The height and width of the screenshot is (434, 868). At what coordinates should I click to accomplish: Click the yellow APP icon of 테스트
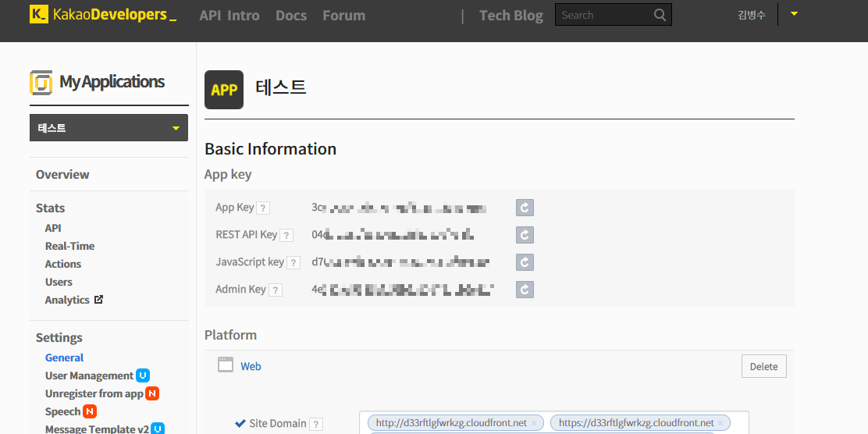[x=224, y=90]
